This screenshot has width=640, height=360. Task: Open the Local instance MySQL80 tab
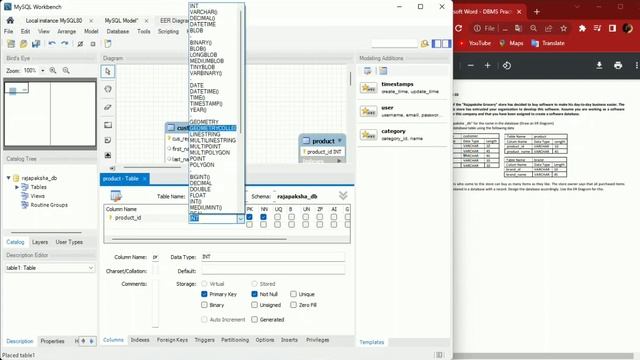click(x=54, y=20)
